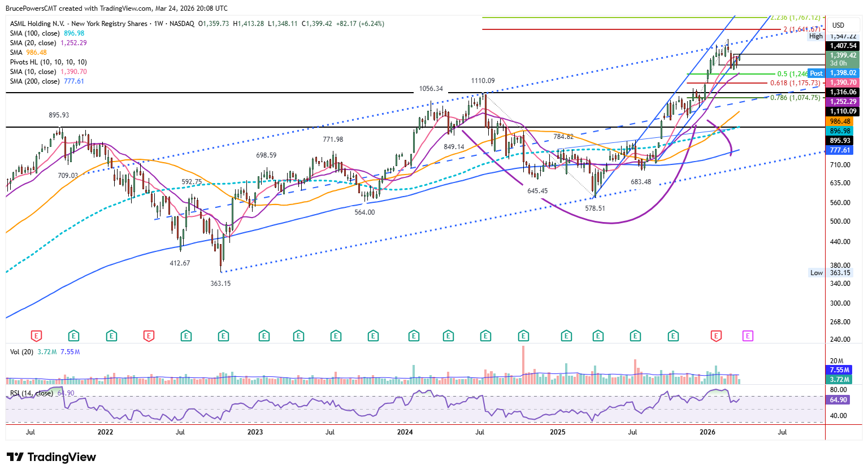Click the High label on the price axis

point(816,36)
